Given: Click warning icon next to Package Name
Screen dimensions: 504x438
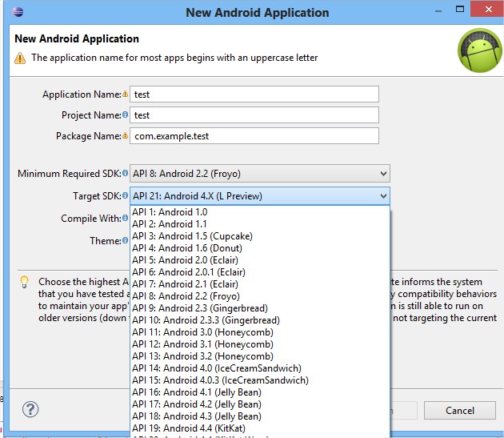Looking at the screenshot, I should [125, 135].
